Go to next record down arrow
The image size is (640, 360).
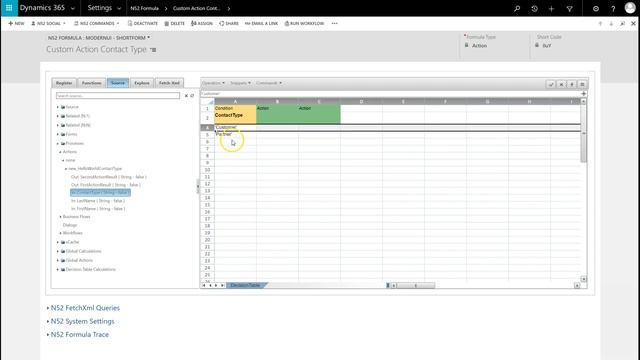click(611, 24)
